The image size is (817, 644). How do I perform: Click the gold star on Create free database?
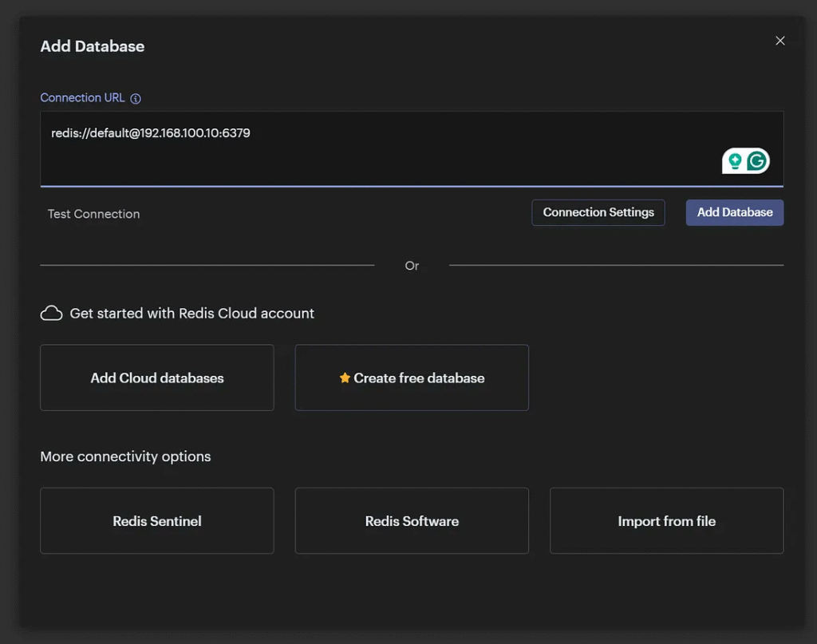(345, 378)
